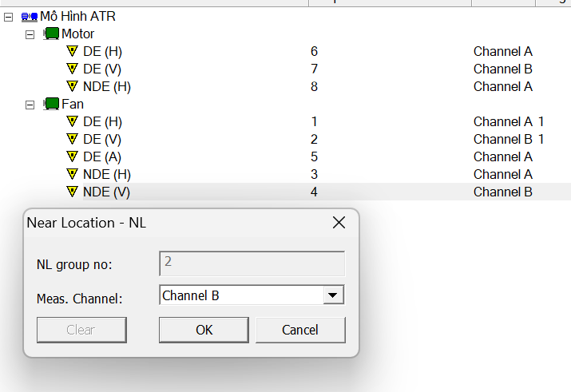Screen dimensions: 571x392
Task: Click the green Fan machine icon
Action: click(x=51, y=104)
